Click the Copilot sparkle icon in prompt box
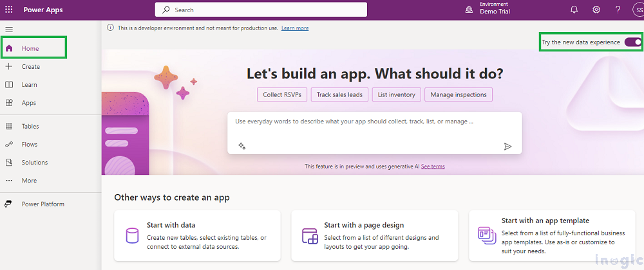 242,146
